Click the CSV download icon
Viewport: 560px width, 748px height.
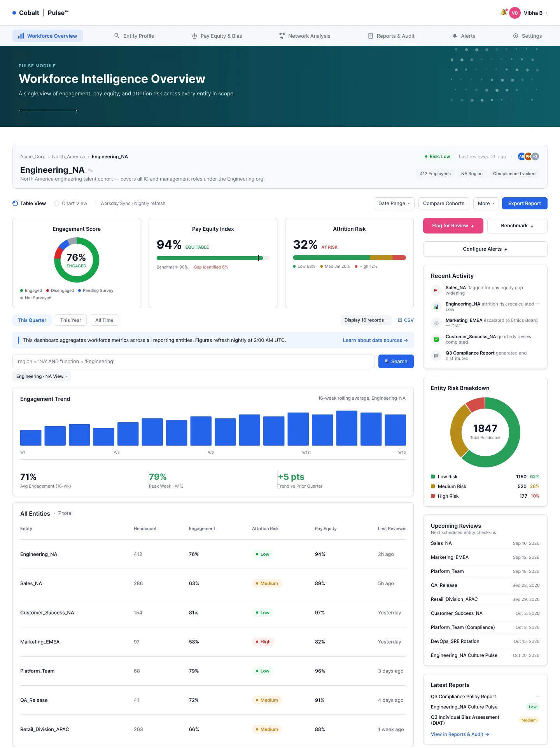click(400, 320)
